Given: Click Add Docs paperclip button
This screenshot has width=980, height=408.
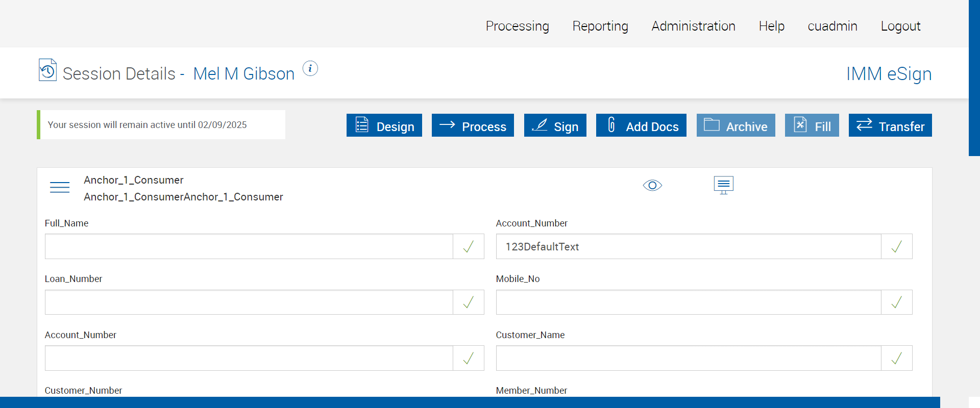Looking at the screenshot, I should coord(641,125).
